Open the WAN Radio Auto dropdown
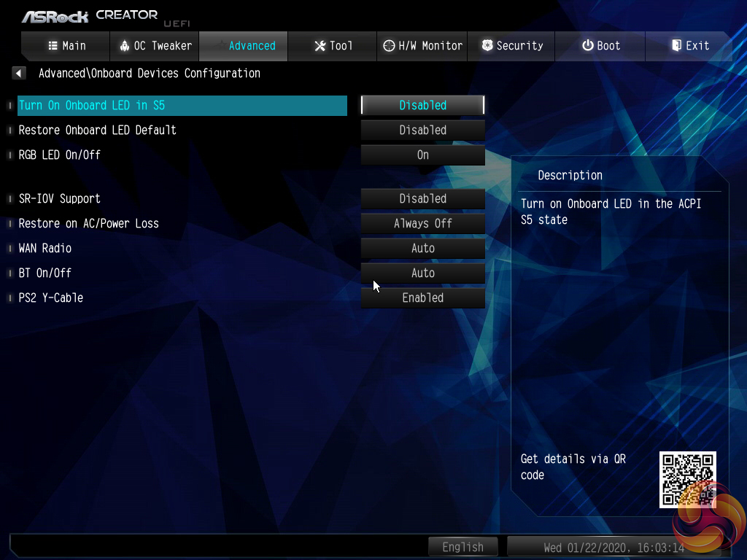This screenshot has width=747, height=560. pos(422,248)
